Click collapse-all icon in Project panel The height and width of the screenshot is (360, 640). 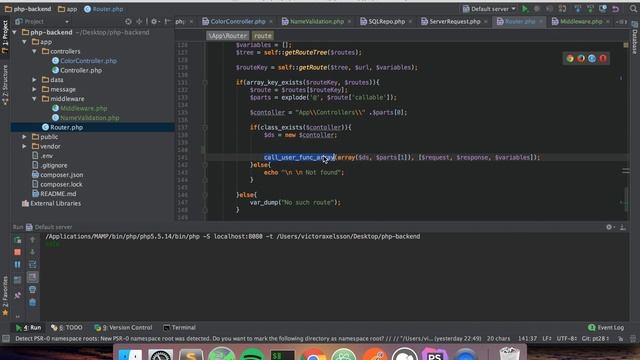point(139,21)
